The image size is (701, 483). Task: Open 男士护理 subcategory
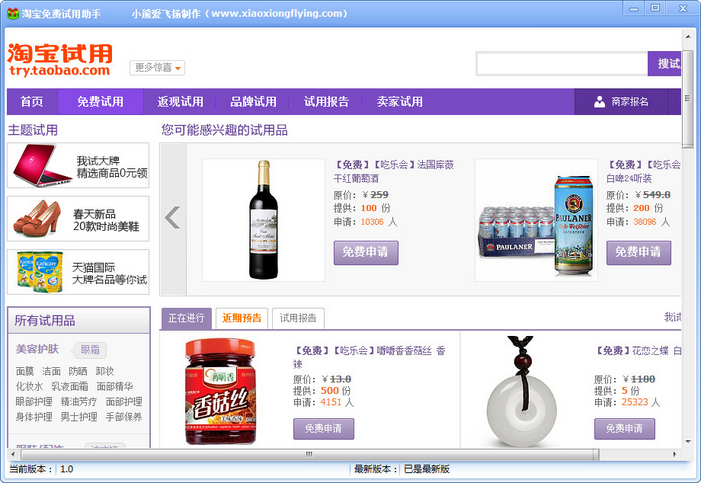point(79,417)
